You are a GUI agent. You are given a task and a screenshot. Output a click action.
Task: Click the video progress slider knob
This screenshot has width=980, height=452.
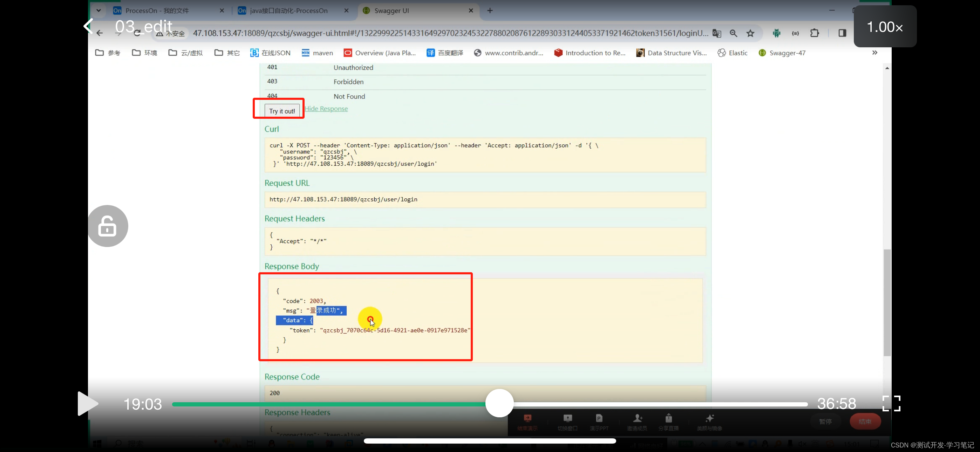click(x=499, y=403)
